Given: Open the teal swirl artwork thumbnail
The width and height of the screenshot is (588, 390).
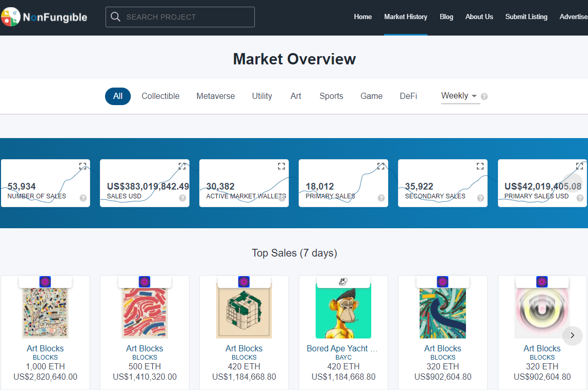Looking at the screenshot, I should coord(442,313).
